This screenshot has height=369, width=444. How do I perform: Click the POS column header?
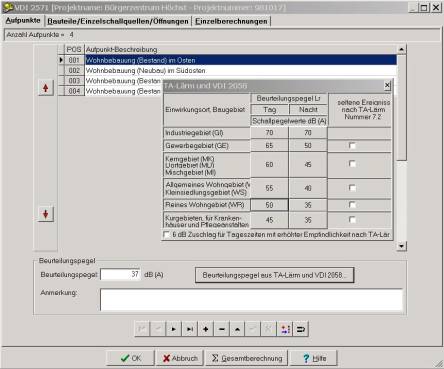tap(74, 49)
